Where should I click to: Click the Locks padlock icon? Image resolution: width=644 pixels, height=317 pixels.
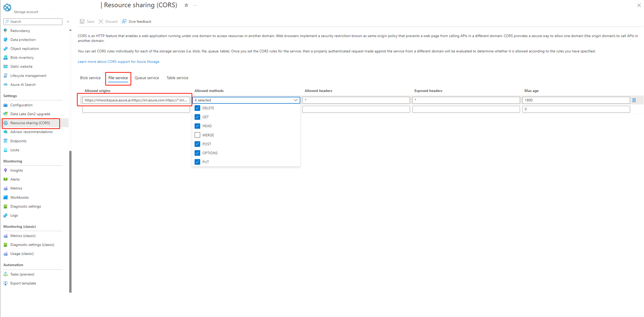pyautogui.click(x=5, y=150)
